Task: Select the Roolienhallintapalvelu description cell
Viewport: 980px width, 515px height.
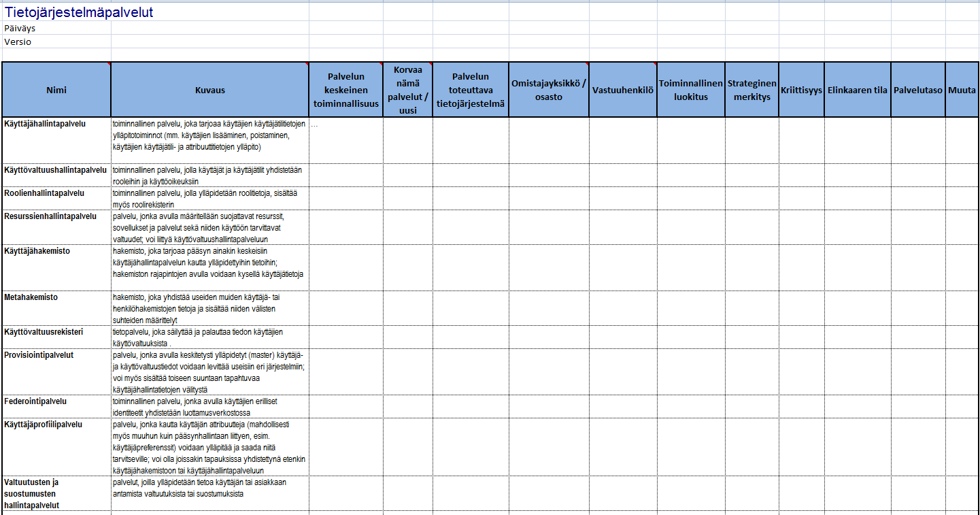Action: tap(210, 199)
